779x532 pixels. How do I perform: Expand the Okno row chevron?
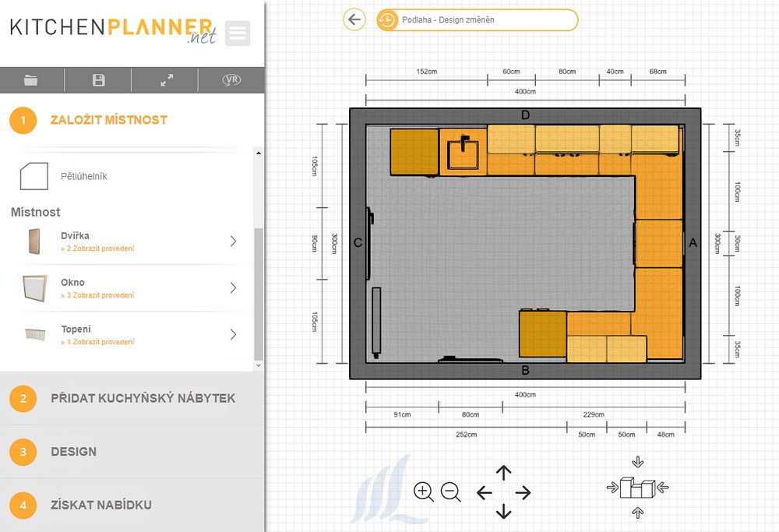pyautogui.click(x=233, y=288)
